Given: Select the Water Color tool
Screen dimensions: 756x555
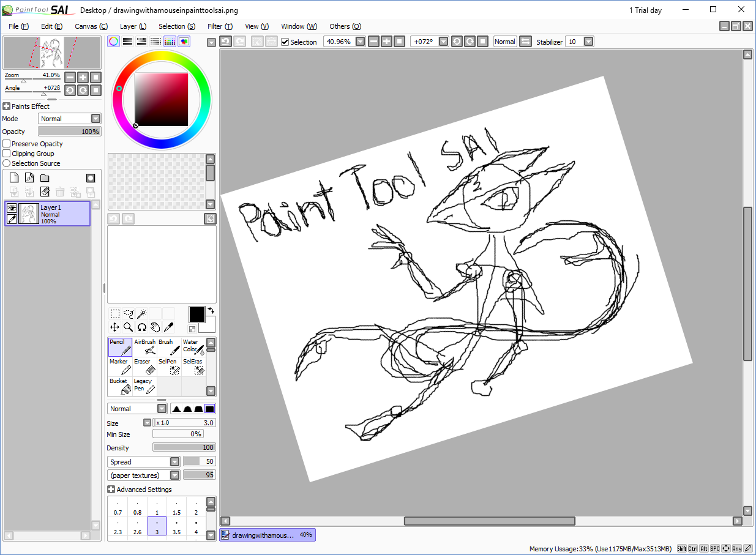Looking at the screenshot, I should coord(193,347).
